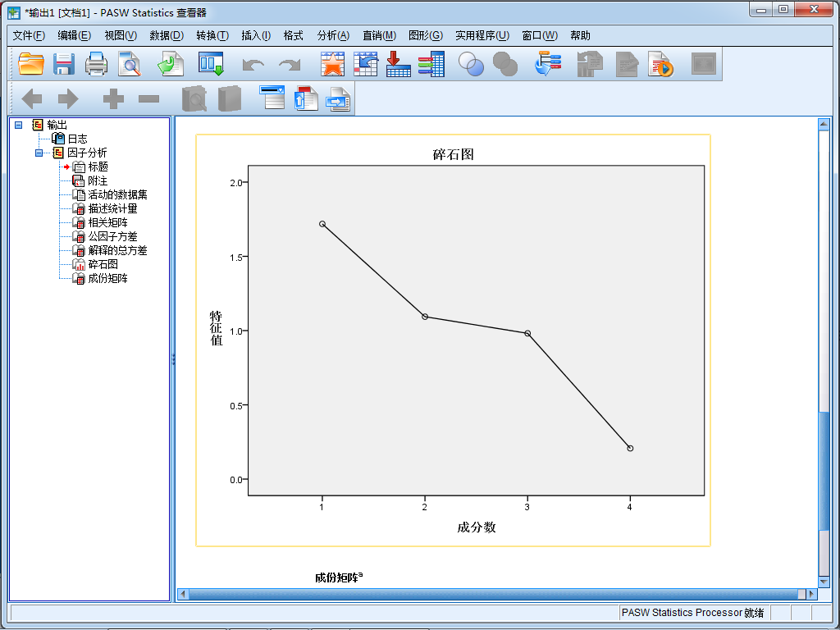This screenshot has height=630, width=840.
Task: Click the export output icon
Action: (171, 64)
